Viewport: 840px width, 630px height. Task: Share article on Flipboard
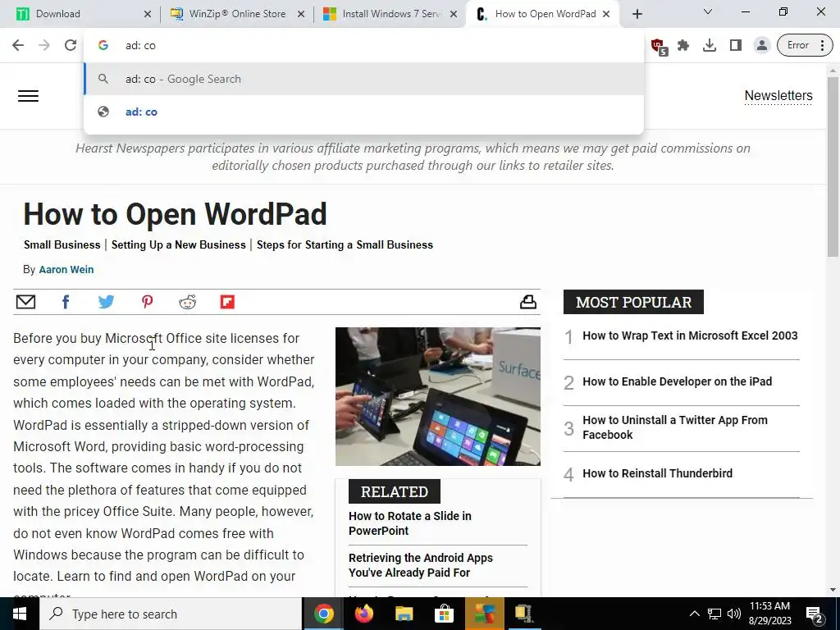[x=228, y=302]
